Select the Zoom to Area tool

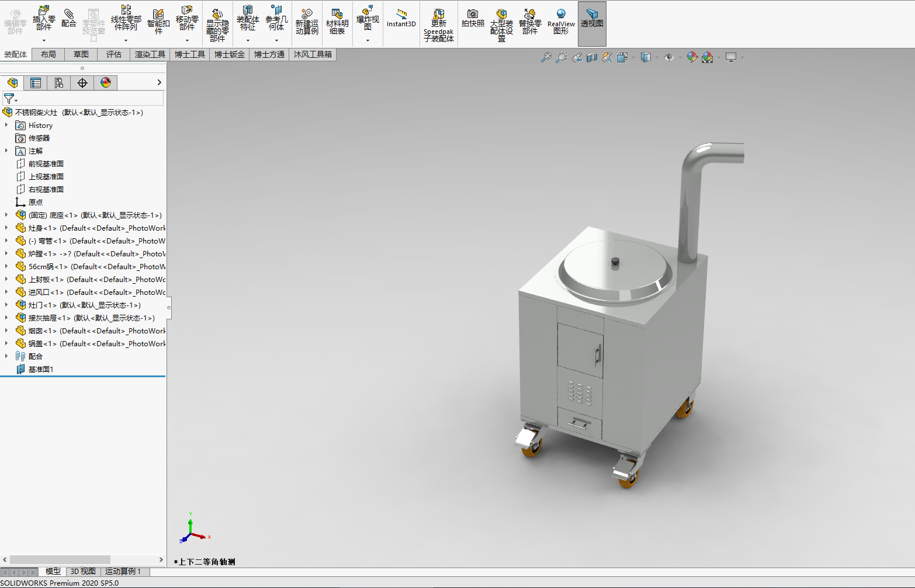tap(561, 57)
